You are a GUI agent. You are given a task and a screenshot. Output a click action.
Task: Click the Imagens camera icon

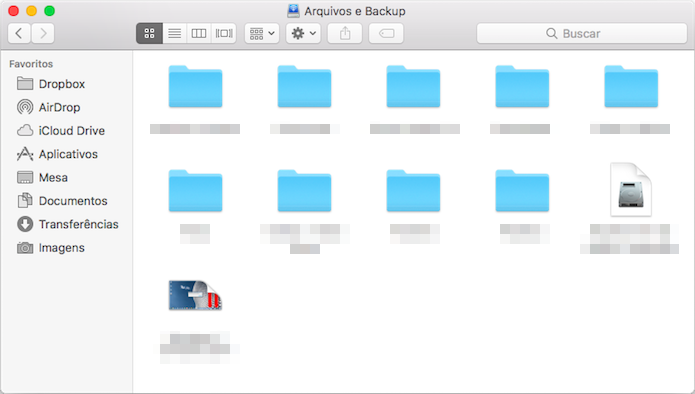click(25, 248)
